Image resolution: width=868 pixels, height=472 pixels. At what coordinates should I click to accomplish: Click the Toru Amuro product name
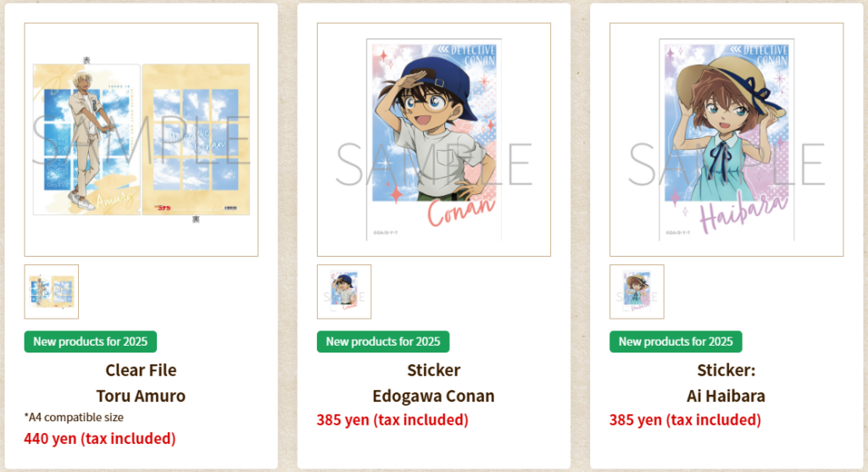[142, 396]
